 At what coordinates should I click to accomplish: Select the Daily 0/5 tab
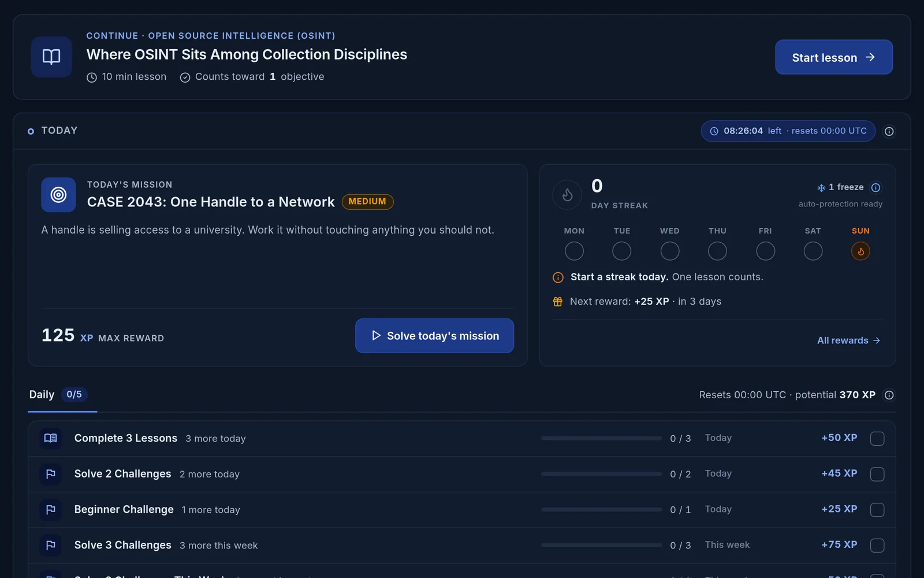point(62,395)
